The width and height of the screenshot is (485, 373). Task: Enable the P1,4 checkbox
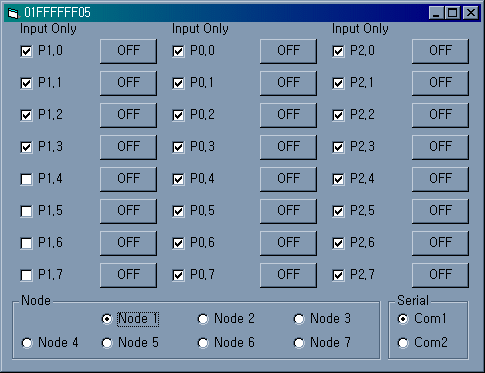tap(26, 179)
